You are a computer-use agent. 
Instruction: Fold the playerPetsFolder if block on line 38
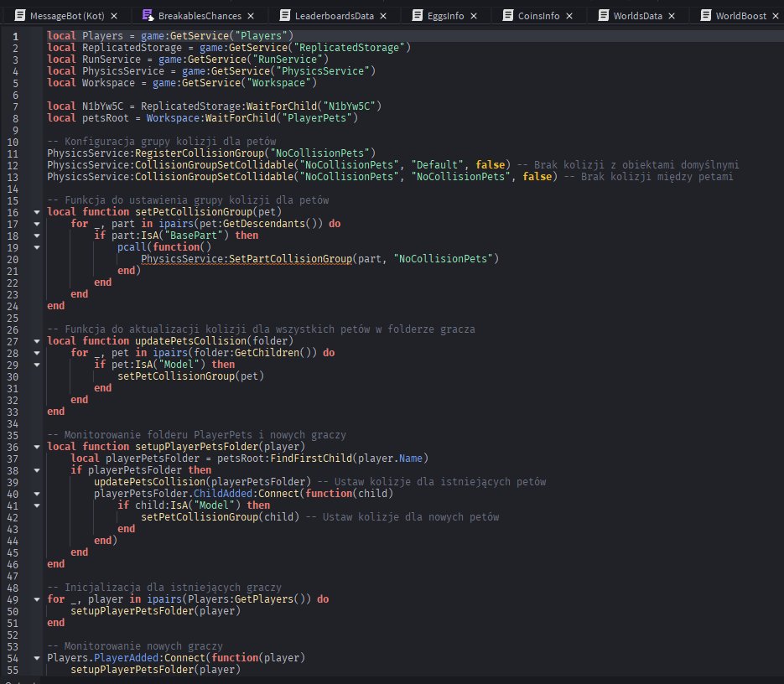click(37, 470)
